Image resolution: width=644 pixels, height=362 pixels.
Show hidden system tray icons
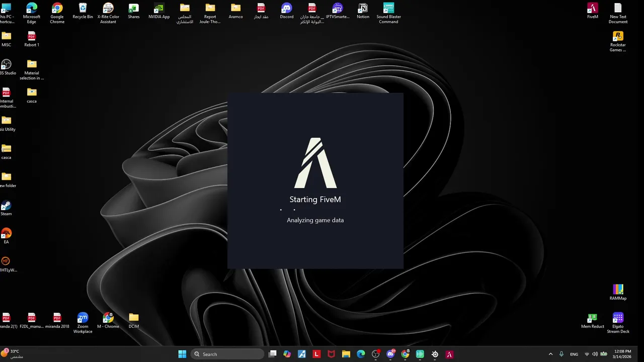[x=550, y=354]
